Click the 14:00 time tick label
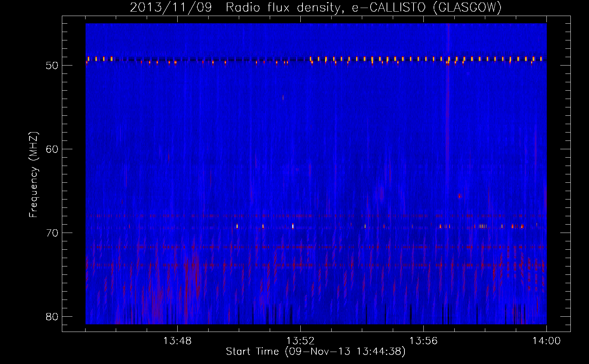The height and width of the screenshot is (364, 589). 546,341
